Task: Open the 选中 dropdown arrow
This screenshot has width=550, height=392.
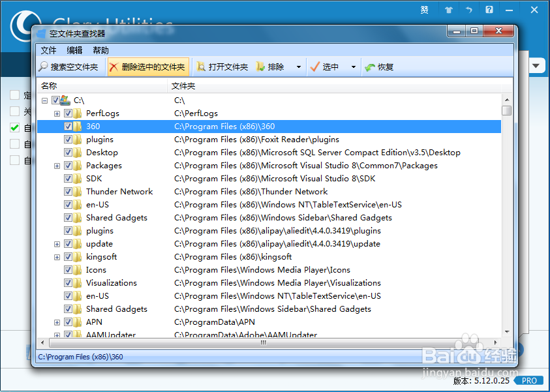Action: [x=353, y=67]
